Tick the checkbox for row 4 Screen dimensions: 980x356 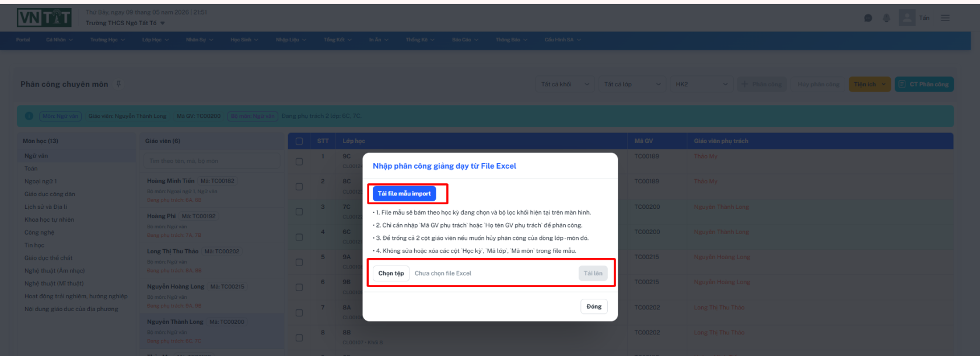(x=299, y=238)
